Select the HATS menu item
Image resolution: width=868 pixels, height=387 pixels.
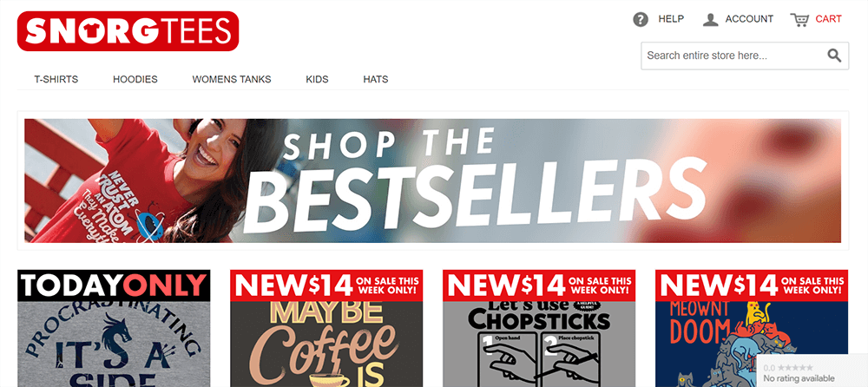[375, 79]
